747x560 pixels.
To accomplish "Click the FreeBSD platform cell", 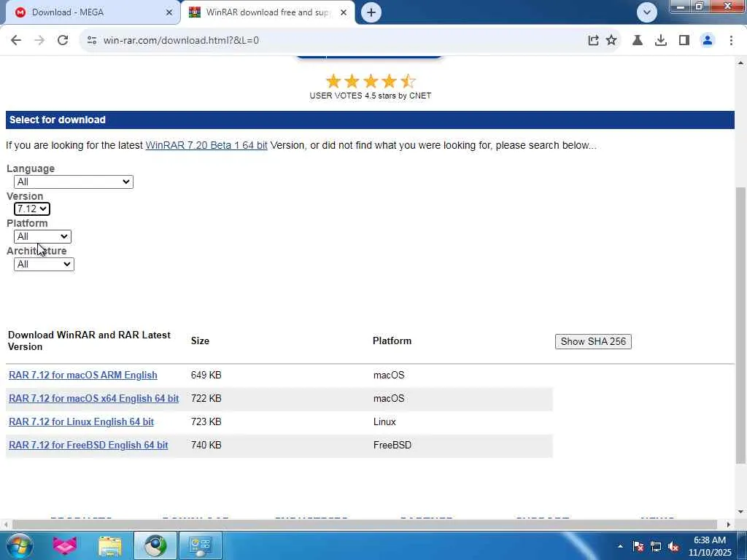I will tap(392, 446).
